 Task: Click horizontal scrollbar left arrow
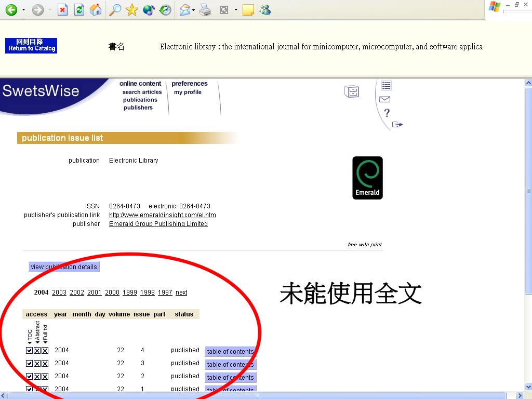[4, 395]
